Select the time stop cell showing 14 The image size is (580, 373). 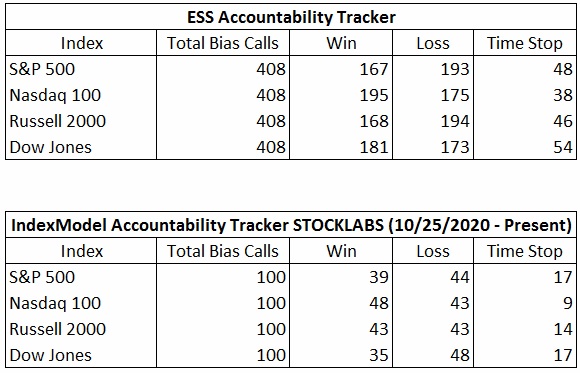(x=525, y=329)
